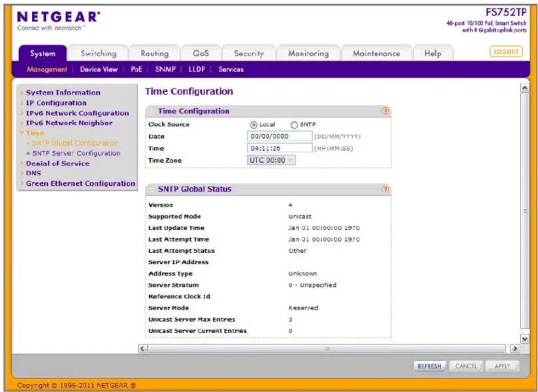
Task: Open SNTP Server Configuration link
Action: point(76,153)
